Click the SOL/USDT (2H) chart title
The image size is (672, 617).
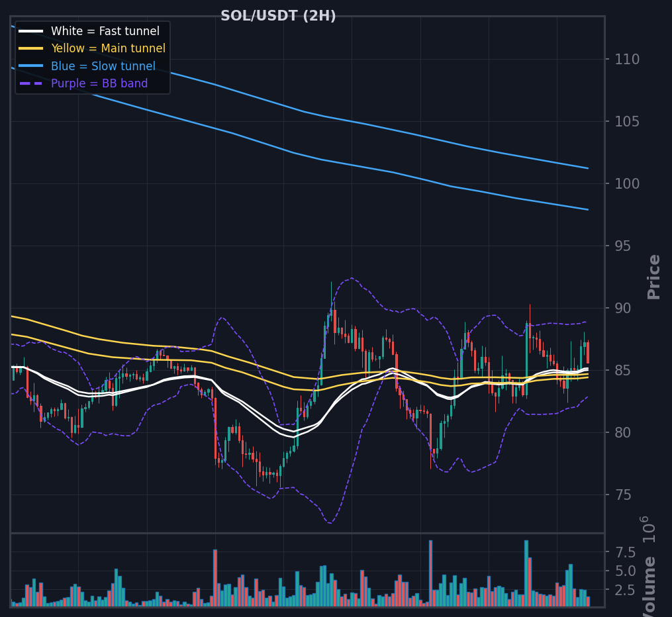(x=278, y=16)
